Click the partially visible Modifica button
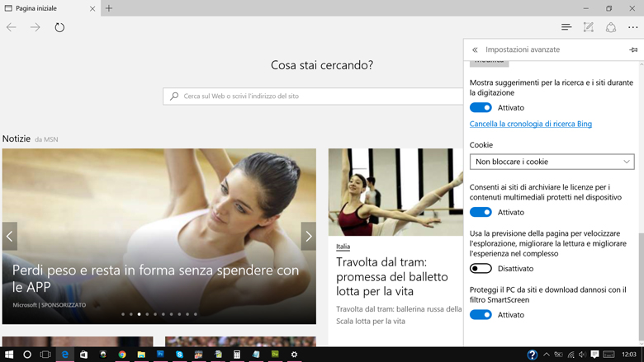The height and width of the screenshot is (362, 644). point(489,63)
